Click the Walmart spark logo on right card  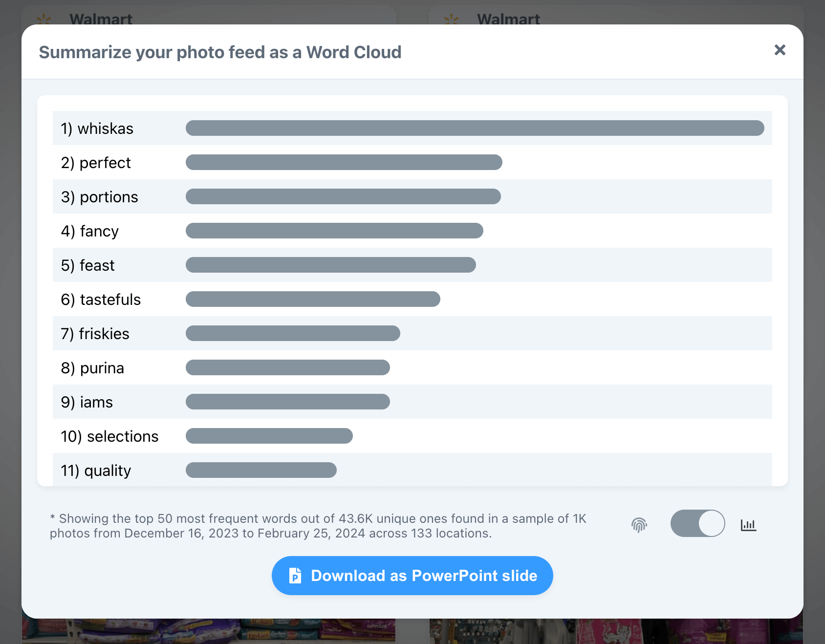(x=451, y=19)
